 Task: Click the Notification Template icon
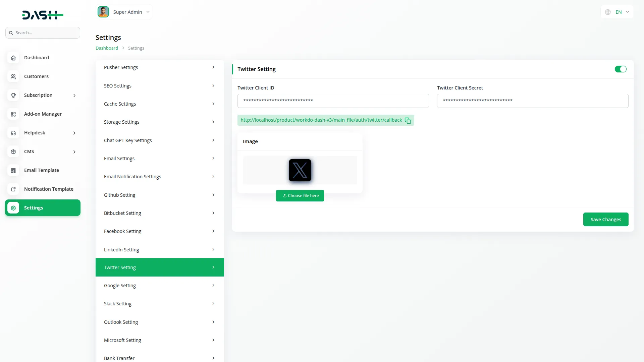(x=13, y=189)
